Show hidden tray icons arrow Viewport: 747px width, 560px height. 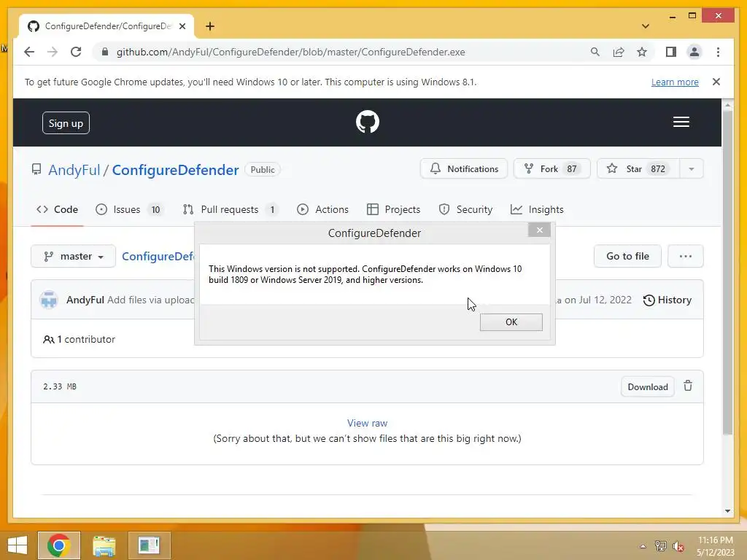(643, 546)
